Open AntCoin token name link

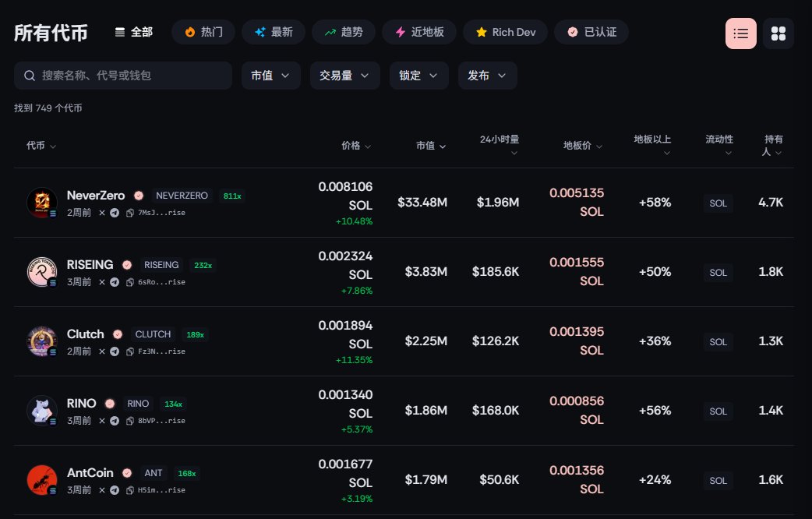click(90, 473)
